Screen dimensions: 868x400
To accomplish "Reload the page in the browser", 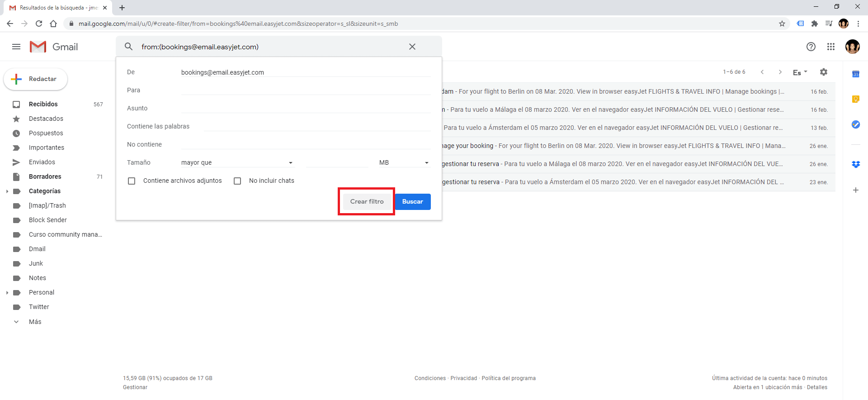I will coord(39,24).
